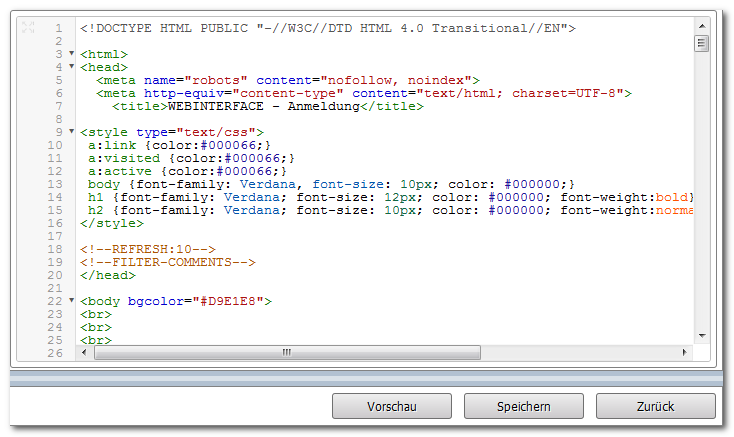Screen dimensions: 734x437
Task: Click the #D9E1E8 bgcolor value
Action: 228,301
